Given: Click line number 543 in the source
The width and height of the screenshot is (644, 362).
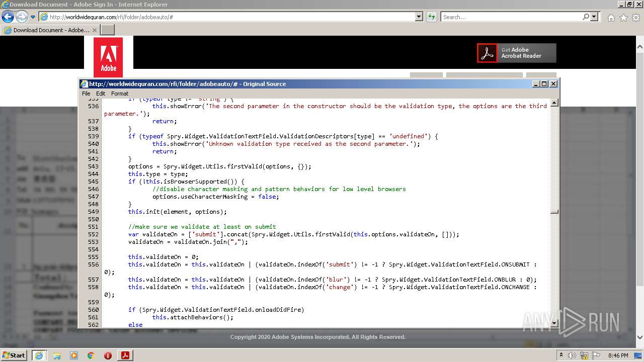Looking at the screenshot, I should click(x=93, y=166).
